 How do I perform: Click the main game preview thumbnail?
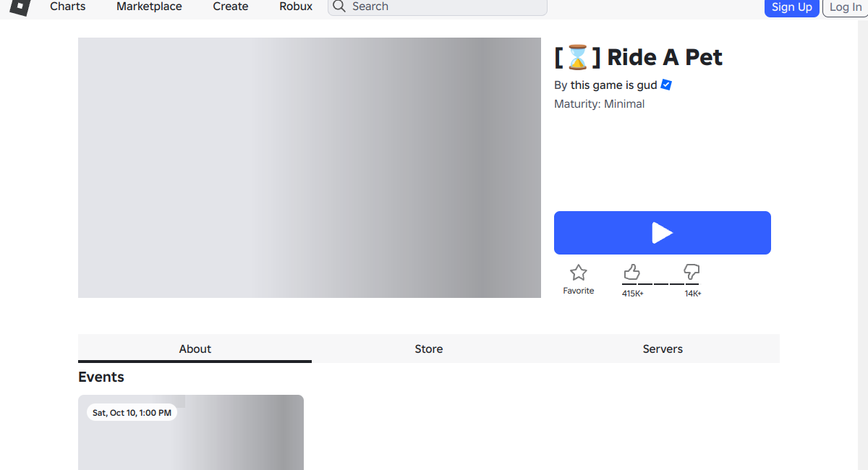[x=310, y=168]
